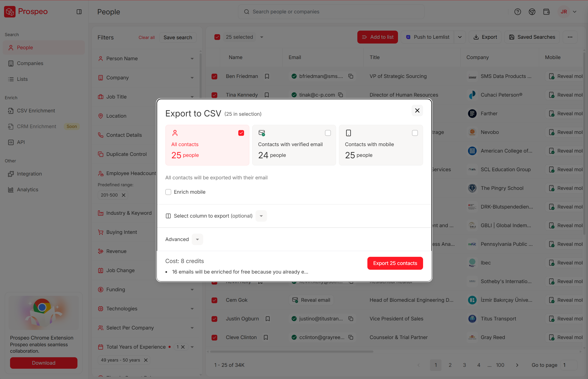Reveal Cem Gok's email

311,300
